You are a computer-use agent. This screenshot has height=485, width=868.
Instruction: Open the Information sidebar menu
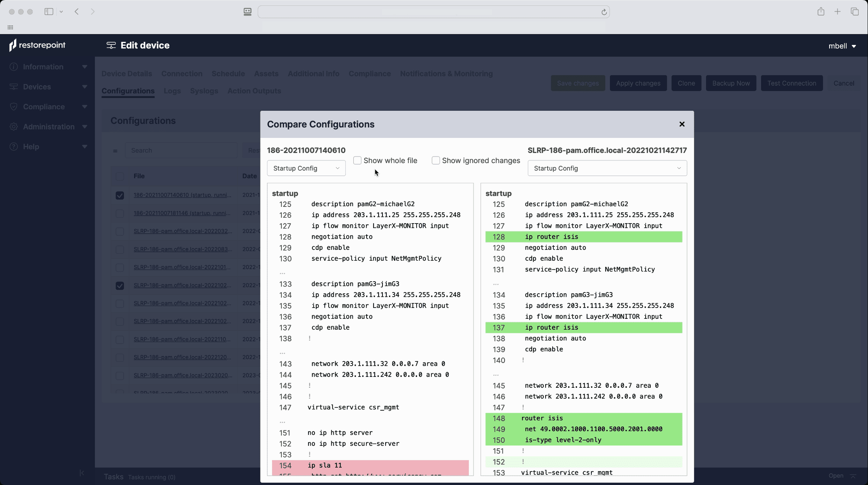click(x=43, y=67)
